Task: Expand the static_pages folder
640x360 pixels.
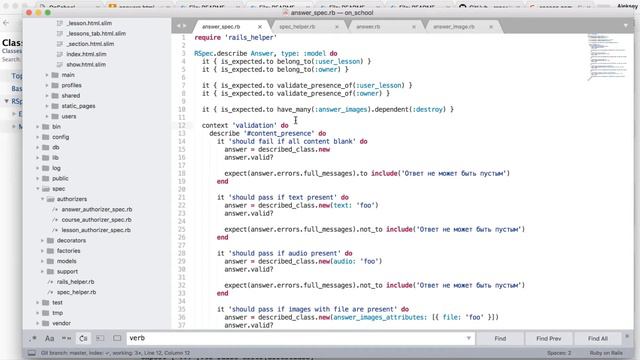Action: 47,106
